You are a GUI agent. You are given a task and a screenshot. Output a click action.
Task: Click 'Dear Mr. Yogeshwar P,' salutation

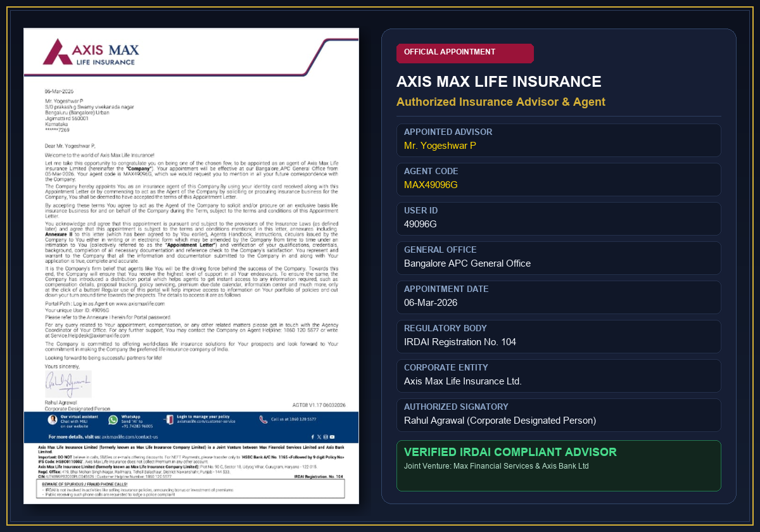[x=70, y=146]
